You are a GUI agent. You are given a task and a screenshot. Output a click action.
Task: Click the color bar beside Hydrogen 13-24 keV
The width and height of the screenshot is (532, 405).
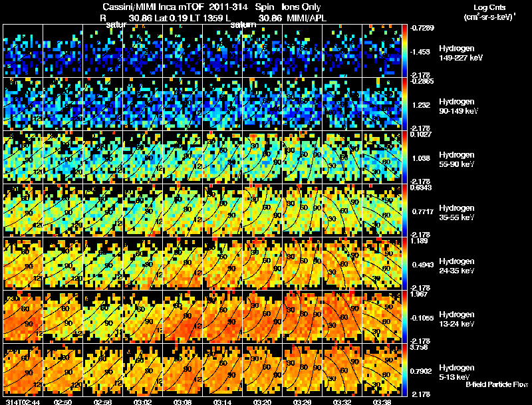[404, 317]
